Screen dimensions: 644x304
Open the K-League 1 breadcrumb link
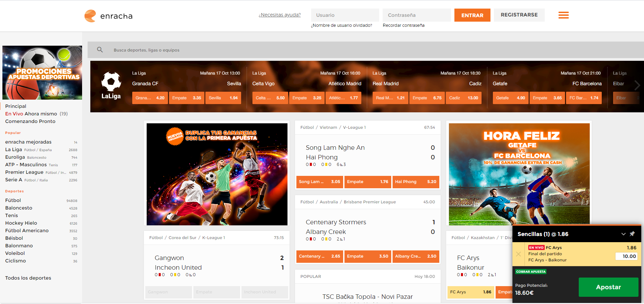pyautogui.click(x=214, y=238)
